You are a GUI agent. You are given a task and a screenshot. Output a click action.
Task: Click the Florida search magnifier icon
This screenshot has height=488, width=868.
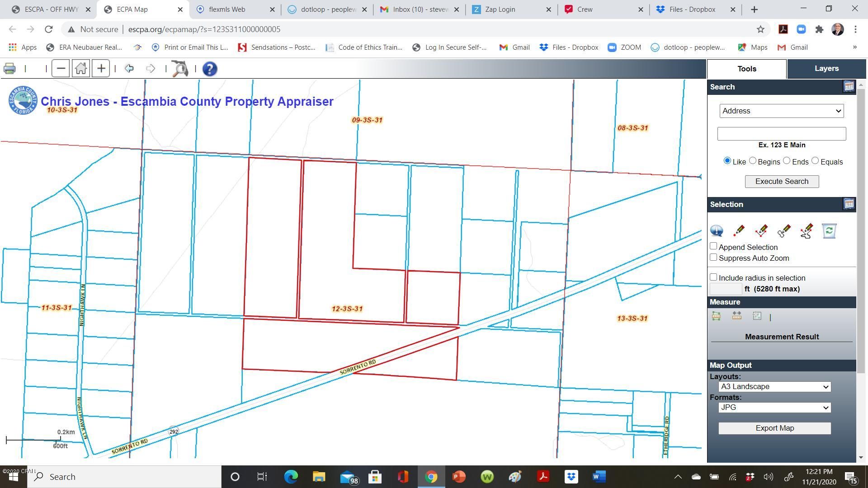[x=179, y=69]
